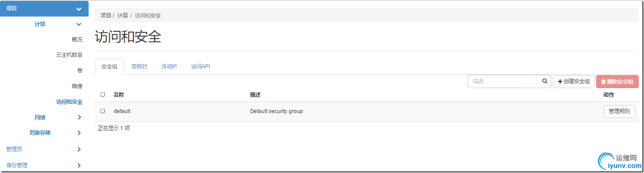The width and height of the screenshot is (644, 173).
Task: Toggle the select-all checkbox in table header
Action: pyautogui.click(x=102, y=94)
